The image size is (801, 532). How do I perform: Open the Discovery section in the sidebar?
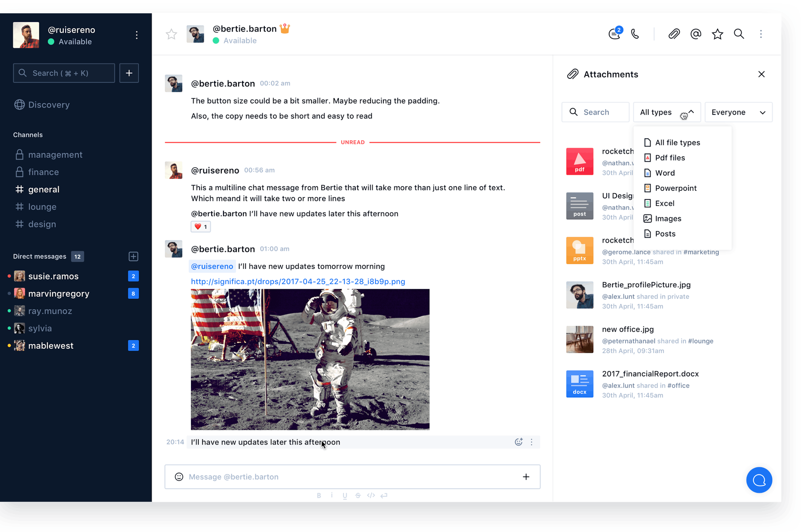(48, 105)
